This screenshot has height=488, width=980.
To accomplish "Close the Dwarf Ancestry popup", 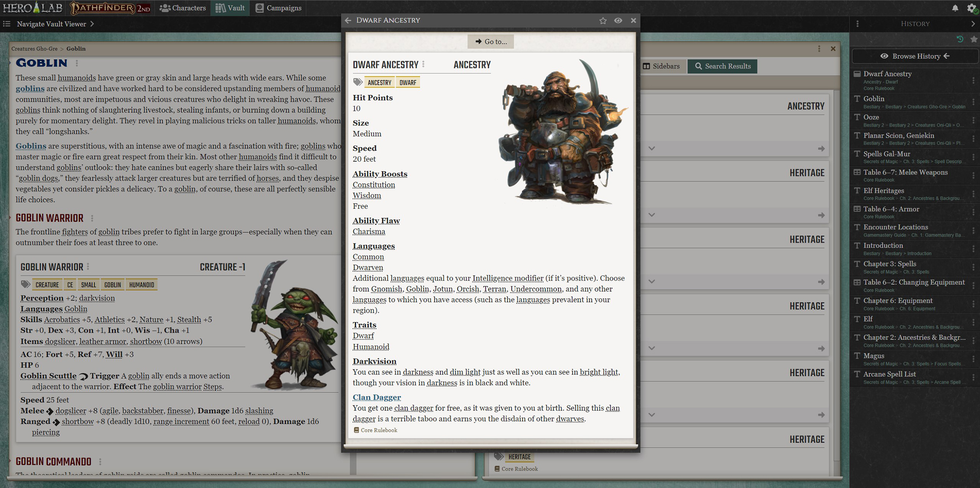I will point(633,20).
